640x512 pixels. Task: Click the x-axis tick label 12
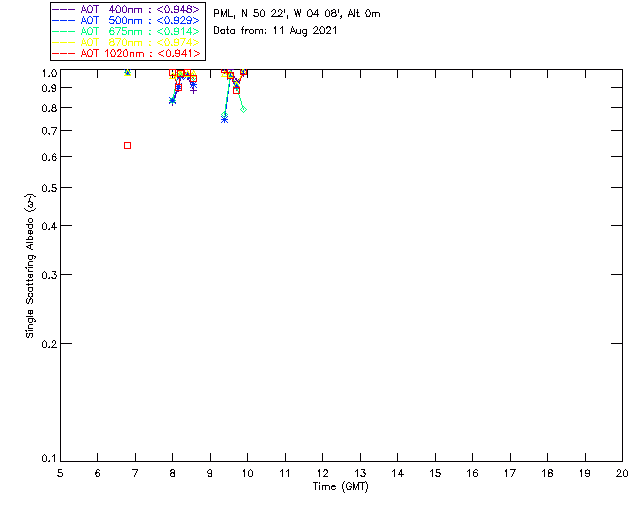pyautogui.click(x=322, y=473)
